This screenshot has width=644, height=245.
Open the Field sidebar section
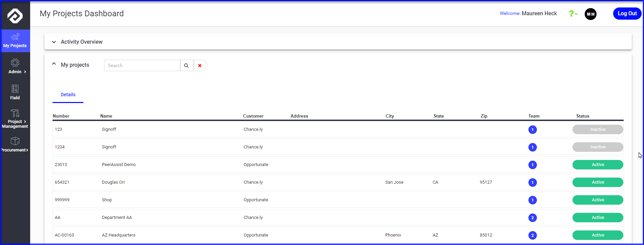15,92
